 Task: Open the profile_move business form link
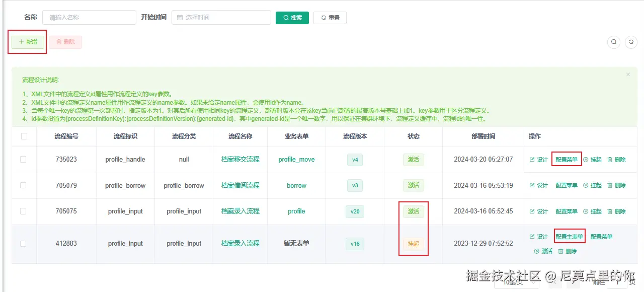pos(296,160)
